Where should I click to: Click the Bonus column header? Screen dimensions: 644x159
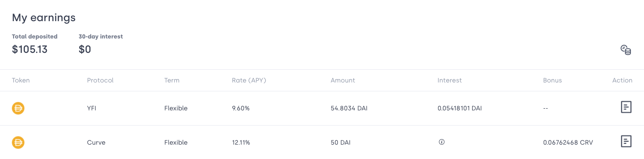coord(552,80)
